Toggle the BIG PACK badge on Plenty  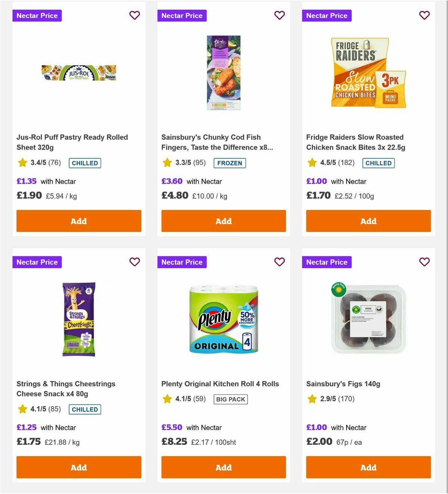click(230, 399)
